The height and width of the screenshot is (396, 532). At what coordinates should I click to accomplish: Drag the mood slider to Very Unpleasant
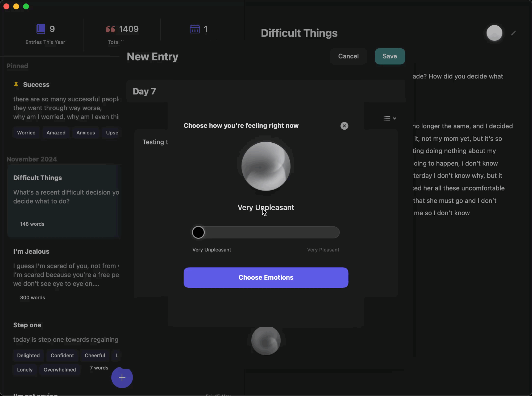coord(199,232)
